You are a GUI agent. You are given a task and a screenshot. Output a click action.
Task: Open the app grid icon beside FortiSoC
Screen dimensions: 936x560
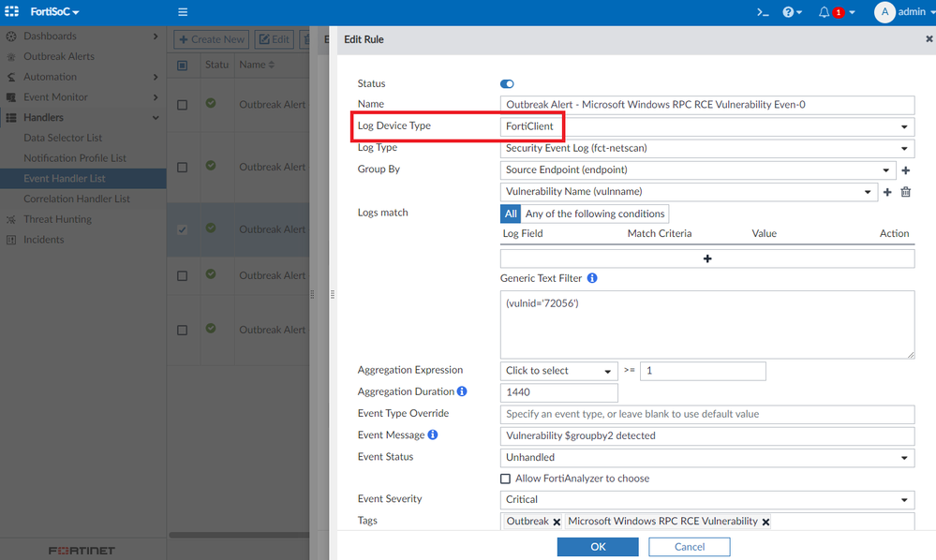click(x=11, y=11)
